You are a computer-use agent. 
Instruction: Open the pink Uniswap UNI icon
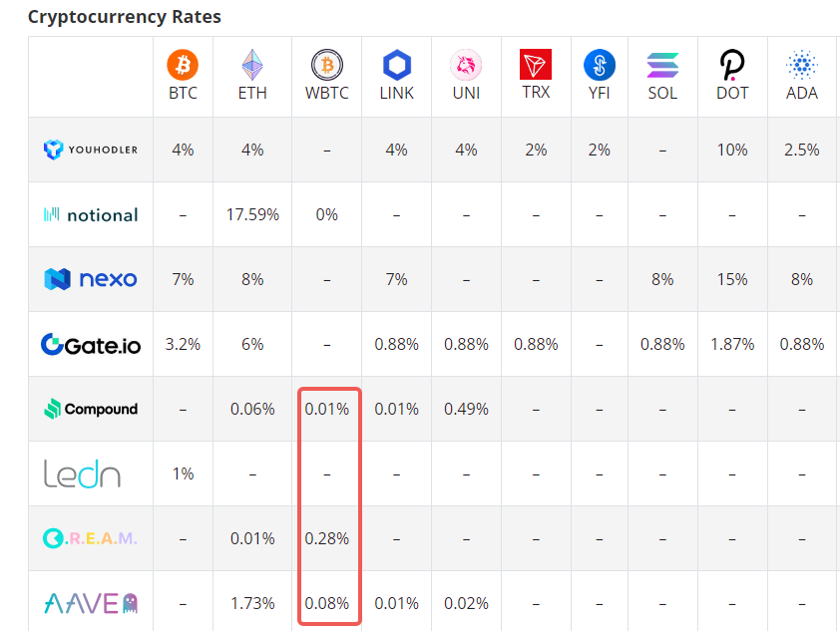(x=466, y=66)
